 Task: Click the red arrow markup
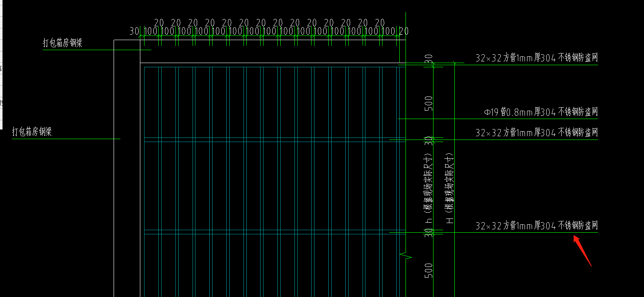point(582,250)
